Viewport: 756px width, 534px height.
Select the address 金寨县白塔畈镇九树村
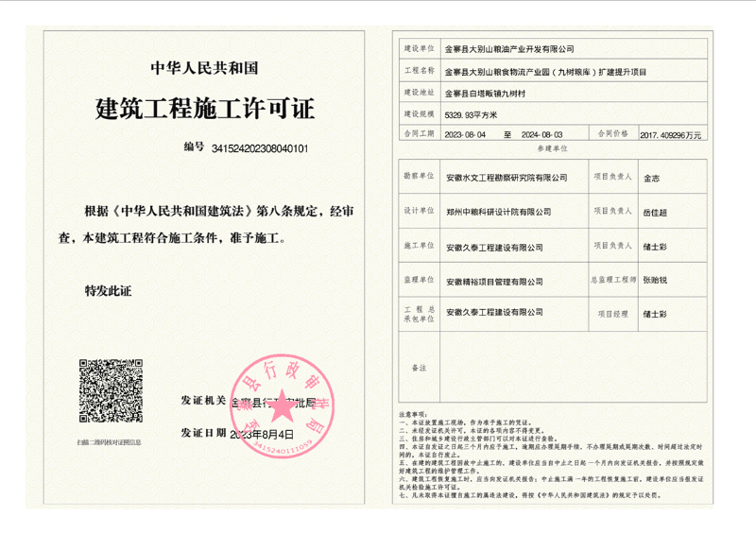485,94
